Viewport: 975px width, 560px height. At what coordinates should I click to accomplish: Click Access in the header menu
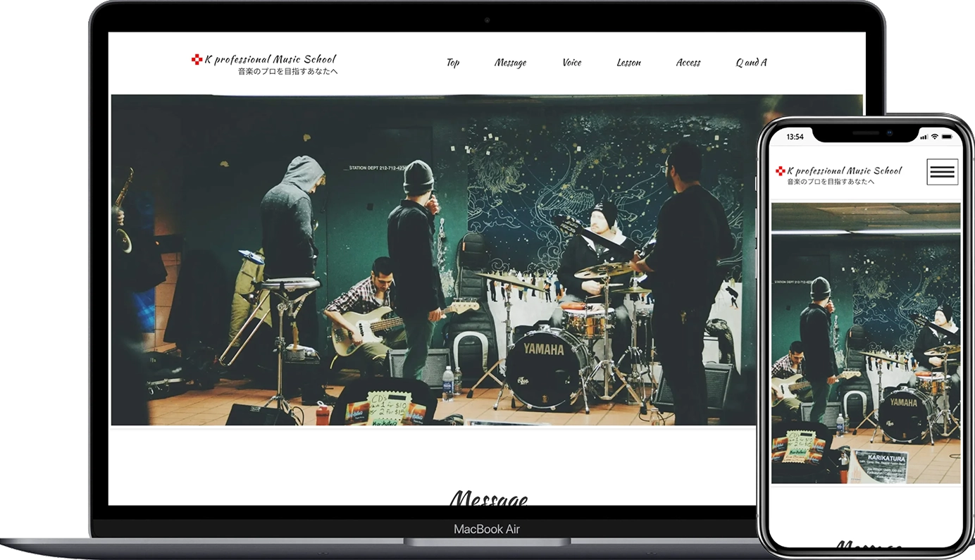pyautogui.click(x=688, y=63)
